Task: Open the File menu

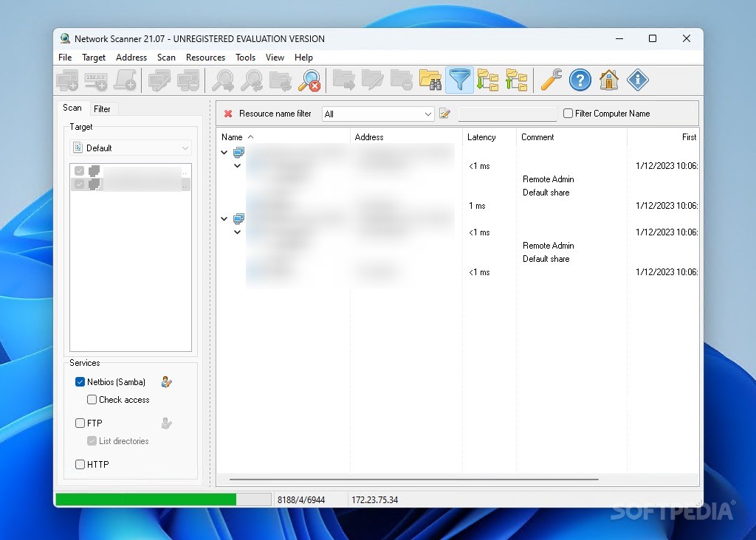Action: 65,58
